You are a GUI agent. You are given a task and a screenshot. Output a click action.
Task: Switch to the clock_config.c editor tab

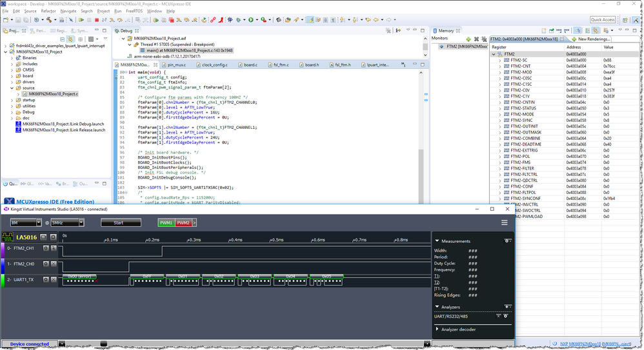coord(214,65)
